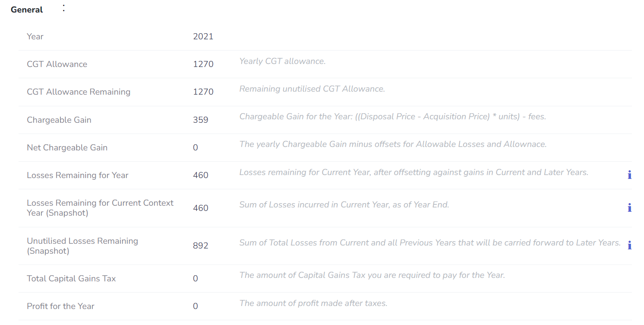Select the CGT Allowance Remaining label
The width and height of the screenshot is (644, 325).
(79, 92)
